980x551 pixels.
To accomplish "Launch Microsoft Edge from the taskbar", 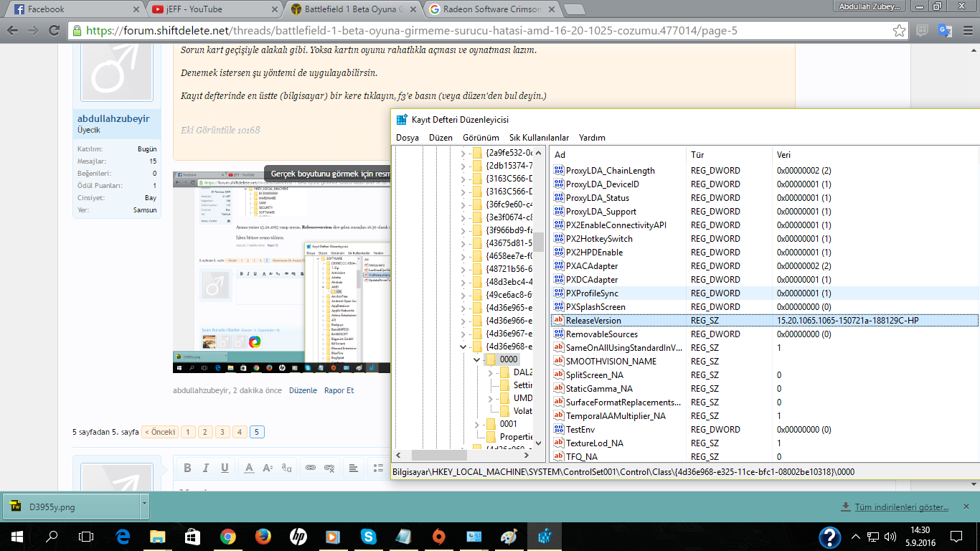I will tap(122, 536).
